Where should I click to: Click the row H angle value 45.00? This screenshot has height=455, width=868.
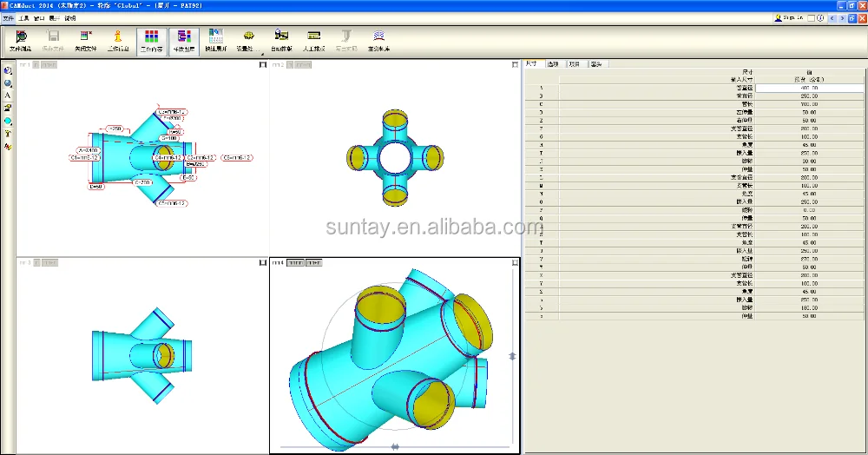pos(809,145)
